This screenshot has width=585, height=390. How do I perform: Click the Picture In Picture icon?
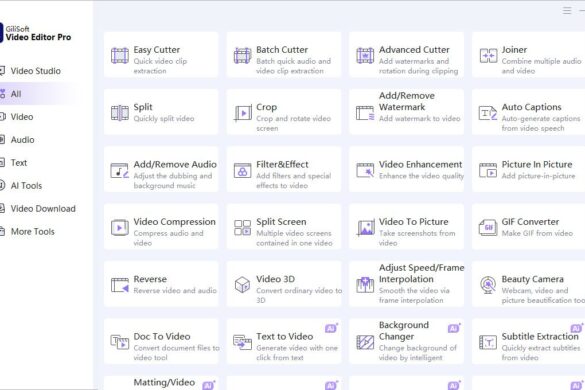point(488,170)
